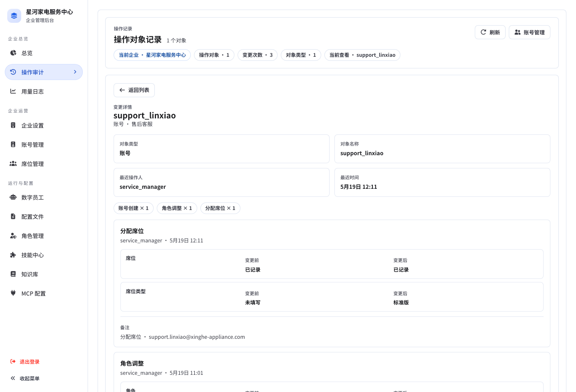This screenshot has width=576, height=392.
Task: Click the 知识库 book icon
Action: tap(13, 274)
